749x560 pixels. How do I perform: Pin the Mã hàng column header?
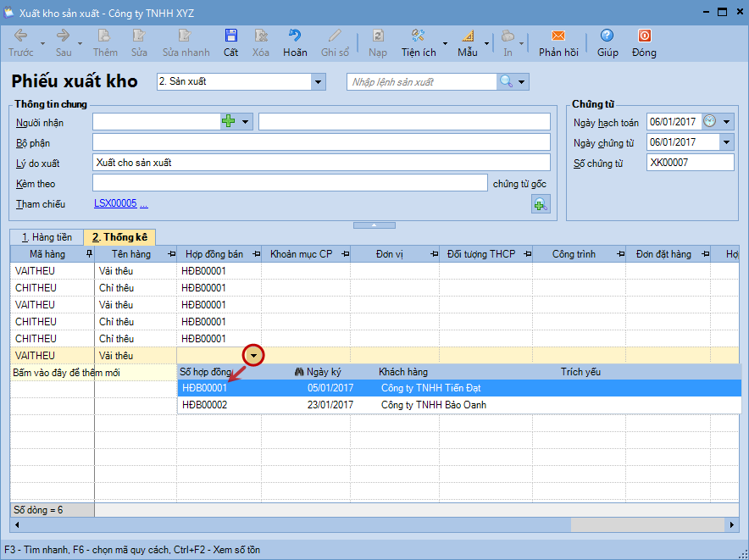(x=89, y=254)
